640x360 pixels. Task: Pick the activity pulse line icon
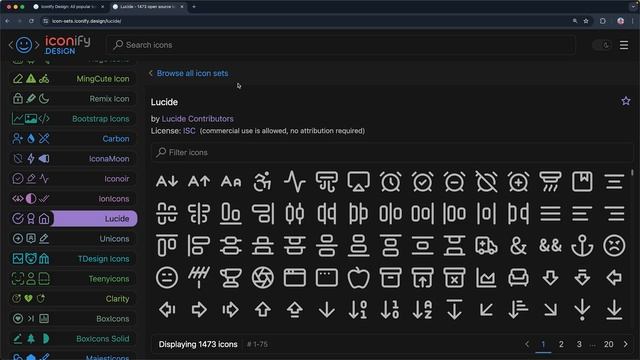click(x=295, y=181)
